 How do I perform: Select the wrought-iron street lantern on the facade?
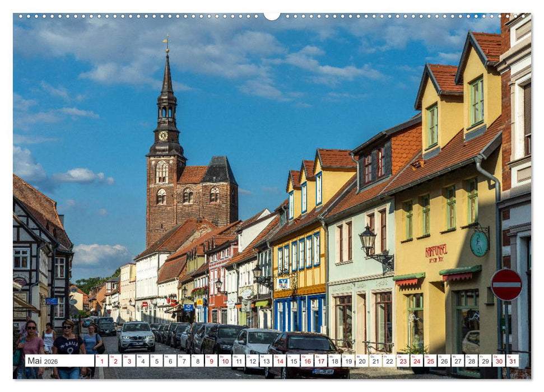point(368,239)
